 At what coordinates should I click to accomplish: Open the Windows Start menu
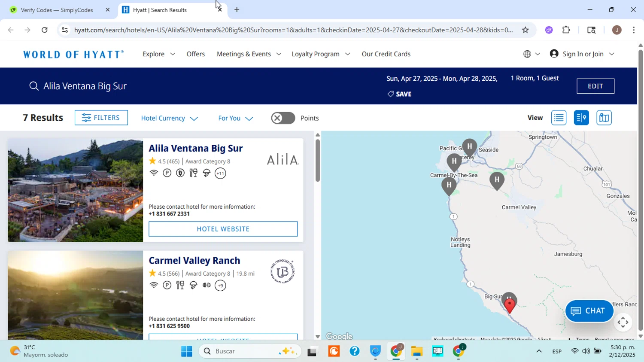click(187, 351)
